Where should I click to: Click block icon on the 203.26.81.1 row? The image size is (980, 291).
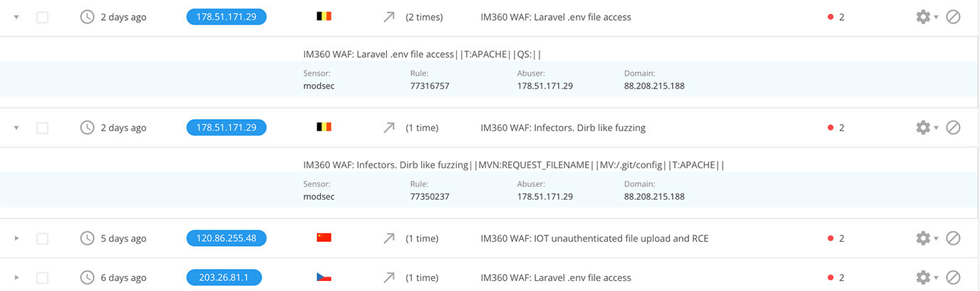click(953, 277)
